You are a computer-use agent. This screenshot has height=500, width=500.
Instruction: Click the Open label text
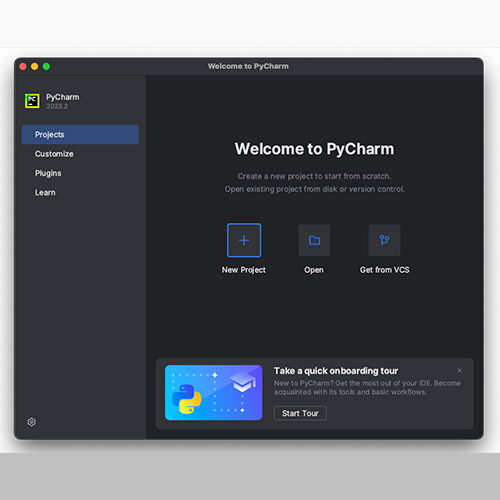[314, 270]
